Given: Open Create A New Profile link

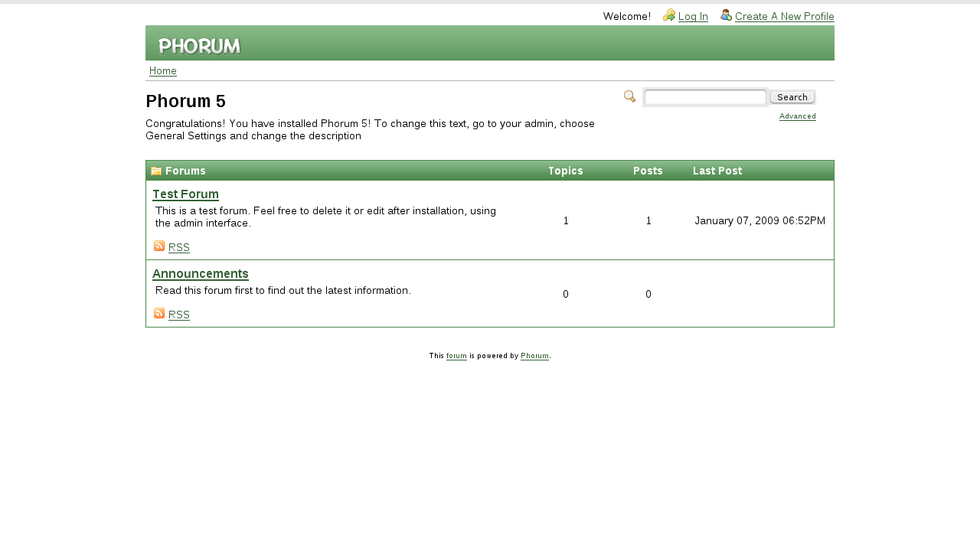Looking at the screenshot, I should tap(785, 17).
